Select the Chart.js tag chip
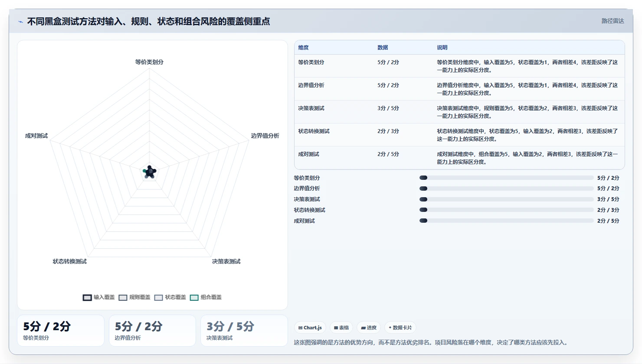The width and height of the screenshot is (642, 364). 310,328
